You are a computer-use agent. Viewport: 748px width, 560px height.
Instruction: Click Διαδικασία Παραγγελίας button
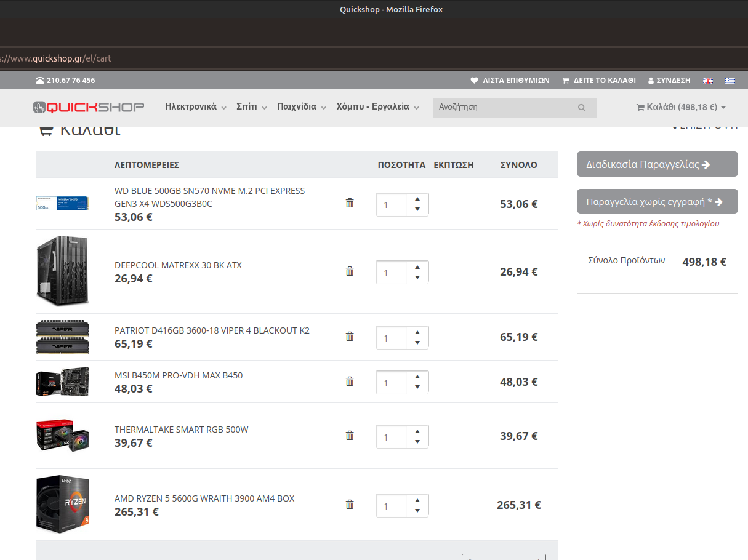(x=657, y=164)
